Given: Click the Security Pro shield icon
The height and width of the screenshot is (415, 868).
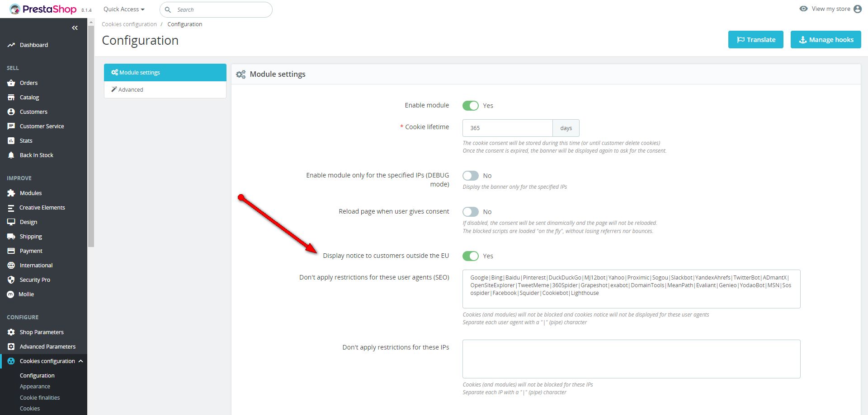Looking at the screenshot, I should (x=11, y=280).
